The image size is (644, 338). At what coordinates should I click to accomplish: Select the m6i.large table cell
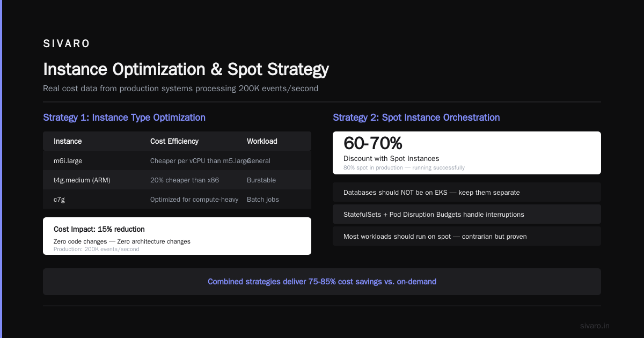(68, 160)
